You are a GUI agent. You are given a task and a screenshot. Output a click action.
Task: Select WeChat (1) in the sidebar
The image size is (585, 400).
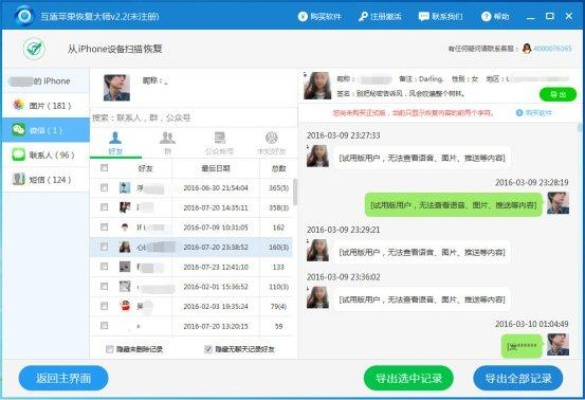pyautogui.click(x=46, y=130)
